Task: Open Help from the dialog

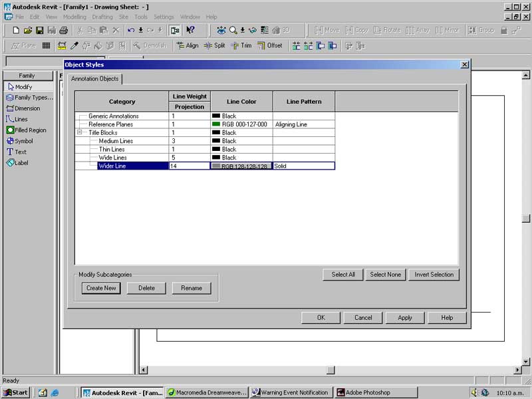Action: (x=447, y=318)
